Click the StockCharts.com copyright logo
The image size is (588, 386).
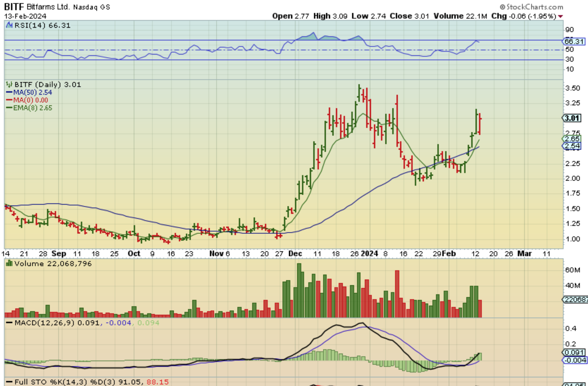click(531, 6)
